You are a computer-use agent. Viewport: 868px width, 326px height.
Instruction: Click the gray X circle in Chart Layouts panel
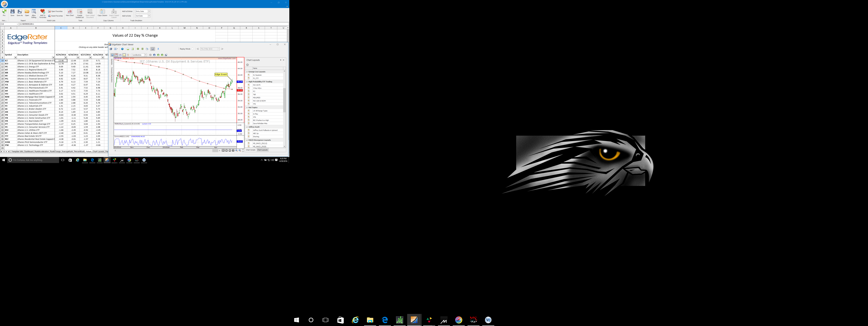click(247, 65)
